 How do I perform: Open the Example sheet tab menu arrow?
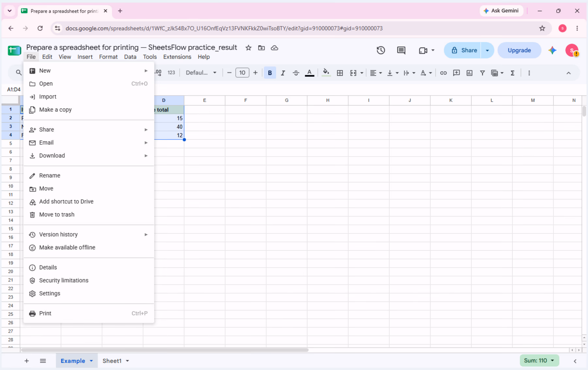pyautogui.click(x=91, y=361)
